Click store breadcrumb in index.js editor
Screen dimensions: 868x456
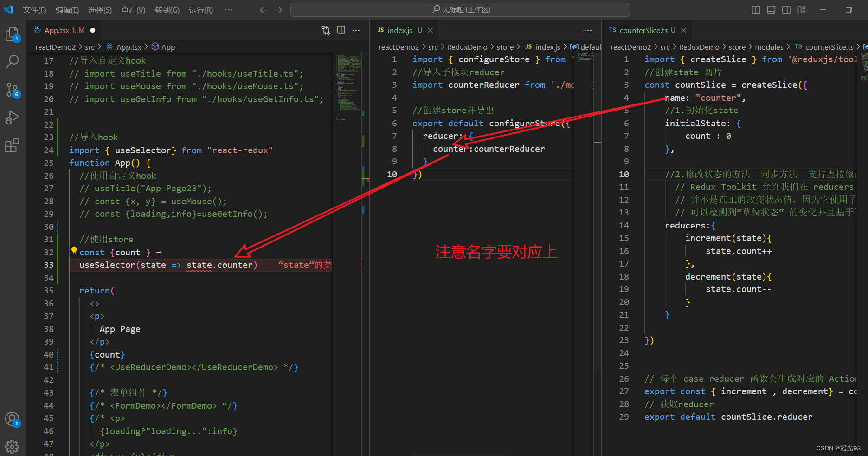[505, 47]
